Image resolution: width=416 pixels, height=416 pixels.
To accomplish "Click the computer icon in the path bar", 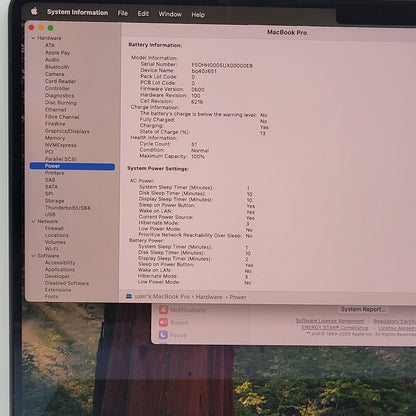I will coord(129,296).
